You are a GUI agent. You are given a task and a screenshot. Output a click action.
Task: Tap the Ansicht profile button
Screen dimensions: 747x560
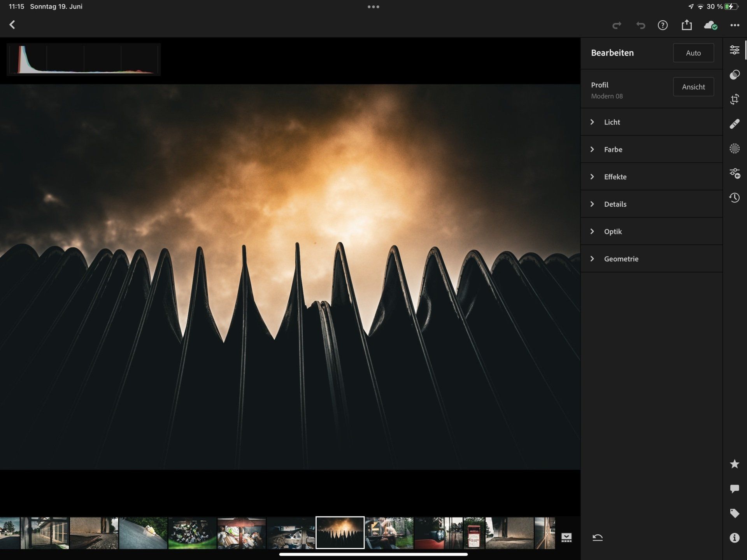[693, 87]
